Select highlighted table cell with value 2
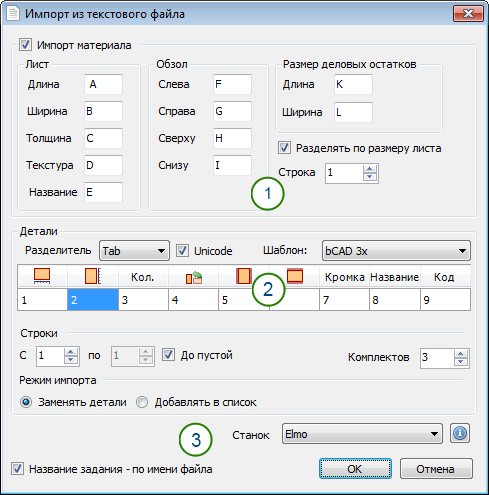This screenshot has height=495, width=489. (93, 300)
